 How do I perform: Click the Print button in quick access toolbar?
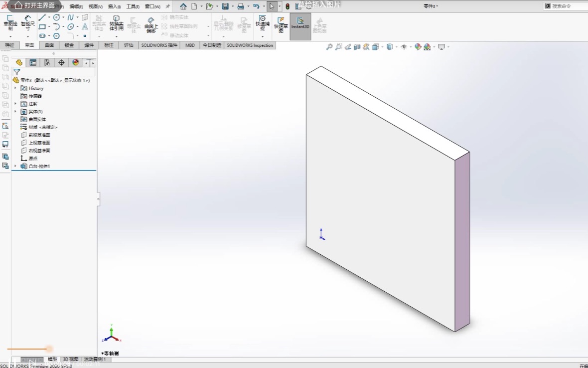pos(241,6)
